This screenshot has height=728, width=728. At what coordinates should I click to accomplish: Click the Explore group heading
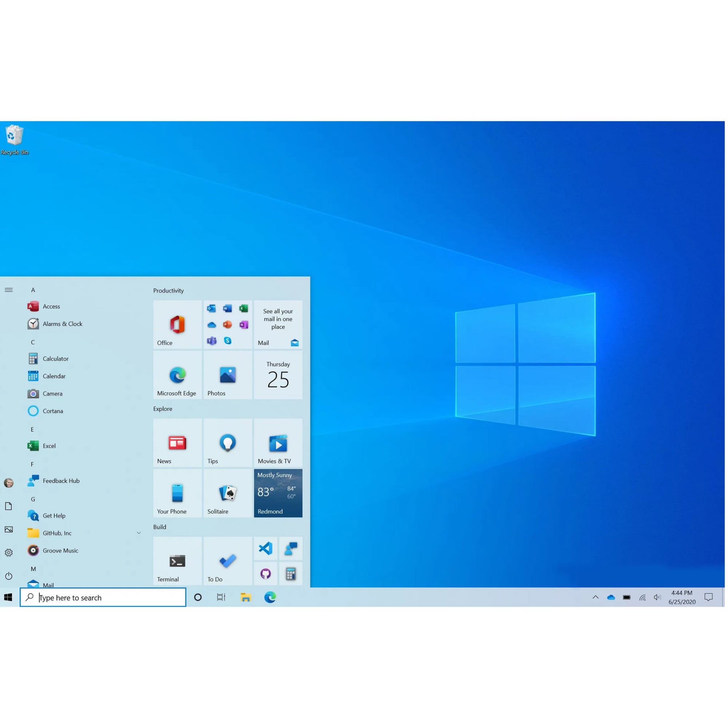[163, 409]
